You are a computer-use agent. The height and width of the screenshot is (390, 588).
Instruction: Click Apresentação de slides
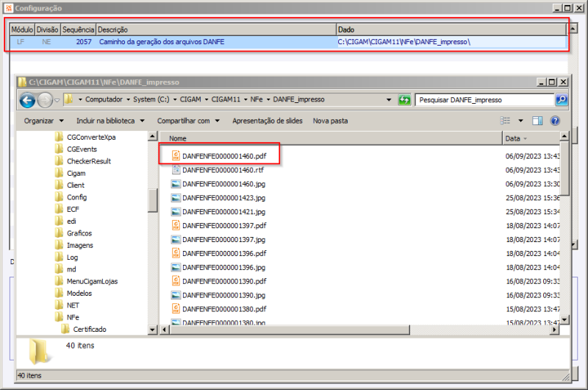(268, 121)
